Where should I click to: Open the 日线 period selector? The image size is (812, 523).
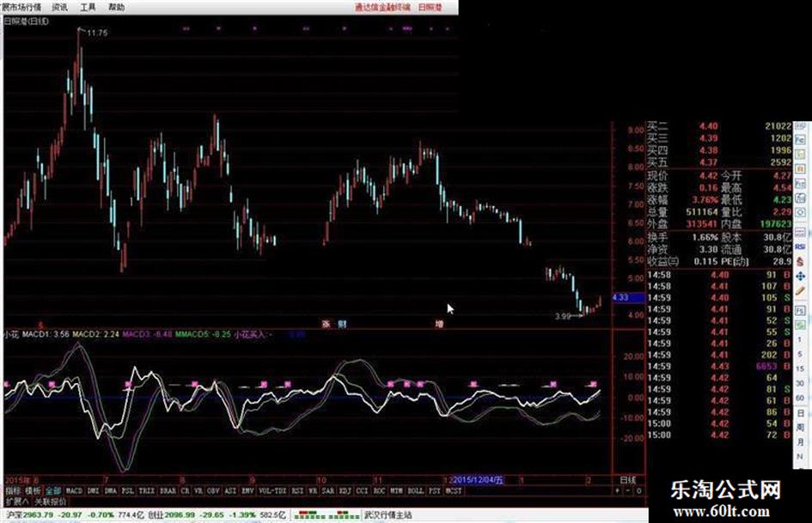(627, 480)
